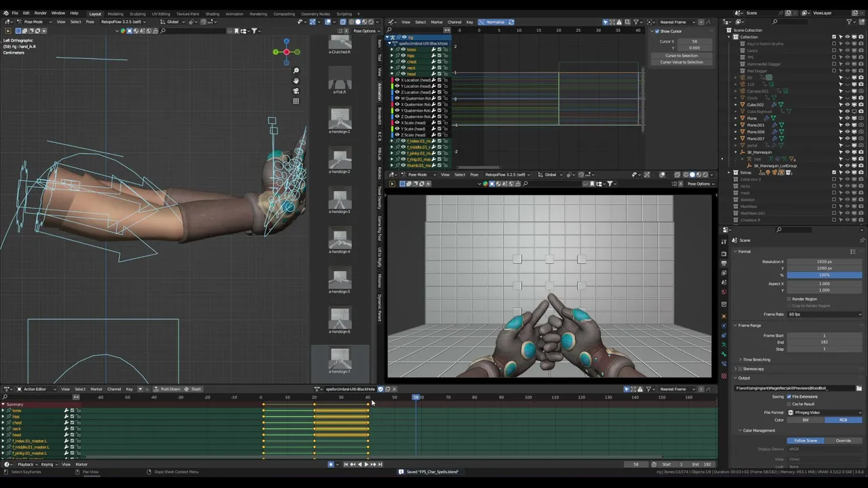Toggle camera view icon in left viewport
The height and width of the screenshot is (488, 868).
pyautogui.click(x=296, y=91)
